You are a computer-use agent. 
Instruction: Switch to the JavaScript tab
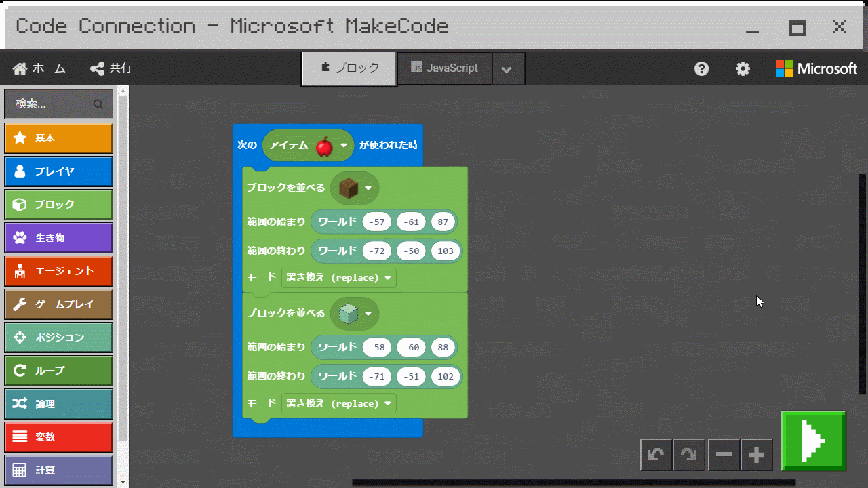click(445, 68)
